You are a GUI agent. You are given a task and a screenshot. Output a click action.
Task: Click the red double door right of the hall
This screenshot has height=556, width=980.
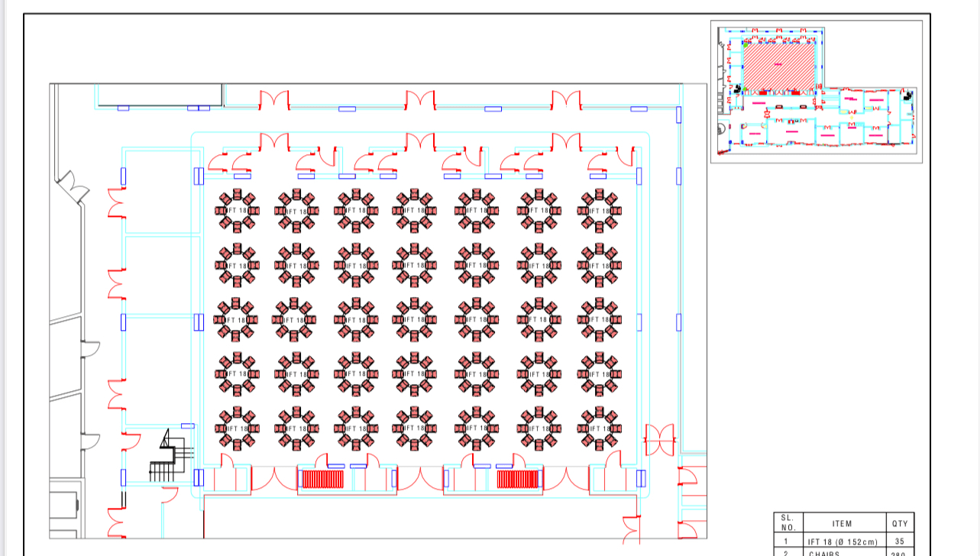[660, 440]
